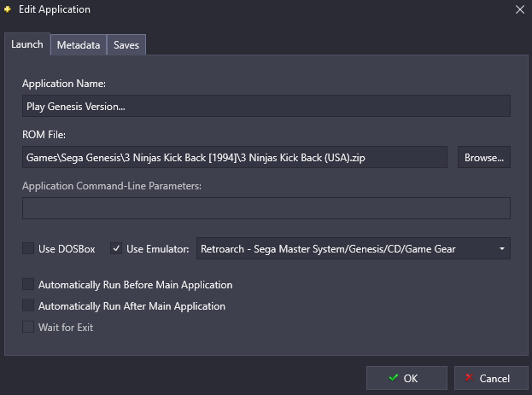Open the Retroarch emulator selection dropdown

(352, 249)
